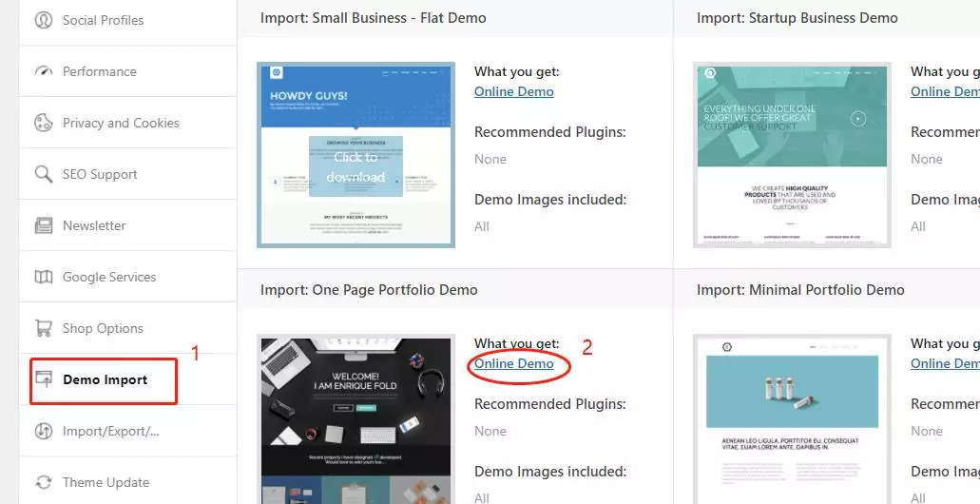Click the Demo Import icon

[x=43, y=379]
